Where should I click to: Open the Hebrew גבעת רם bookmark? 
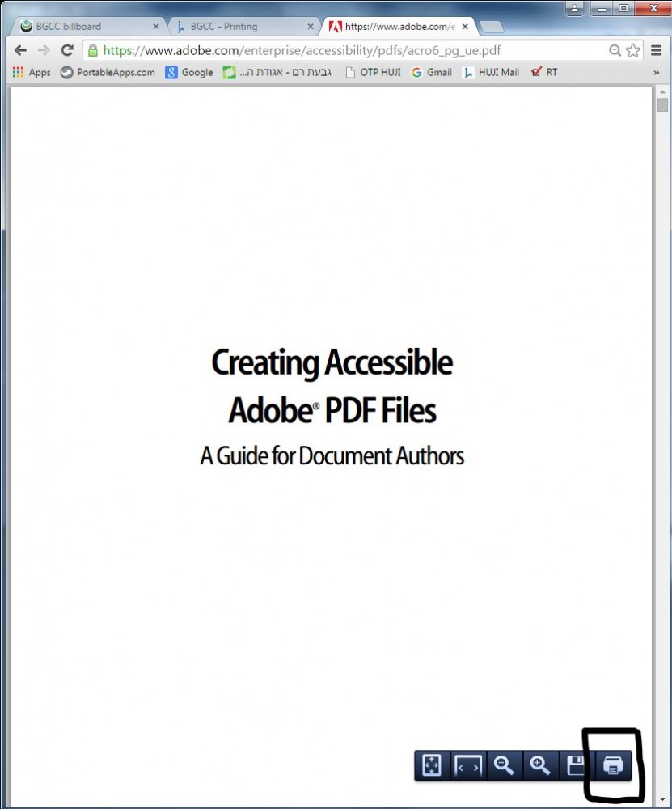click(x=277, y=72)
